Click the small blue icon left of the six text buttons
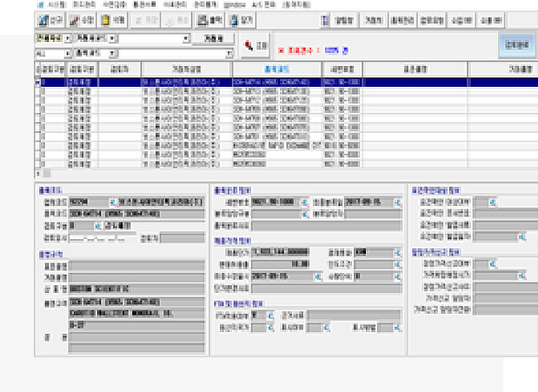 click(x=324, y=20)
